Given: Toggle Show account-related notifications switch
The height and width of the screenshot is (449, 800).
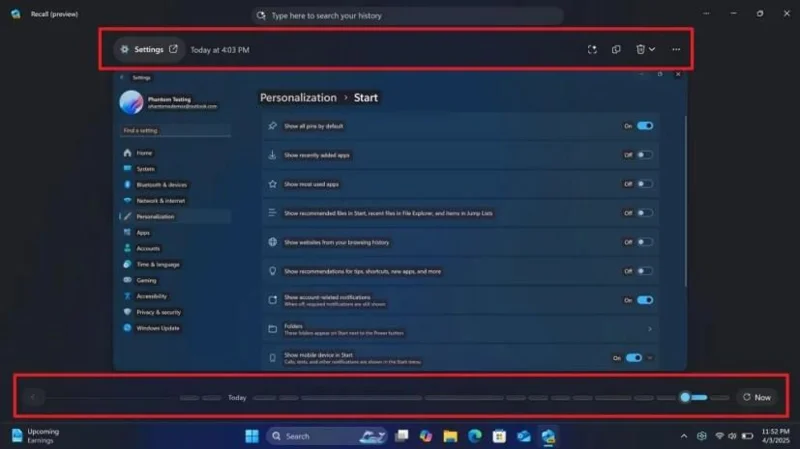Looking at the screenshot, I should (x=645, y=300).
